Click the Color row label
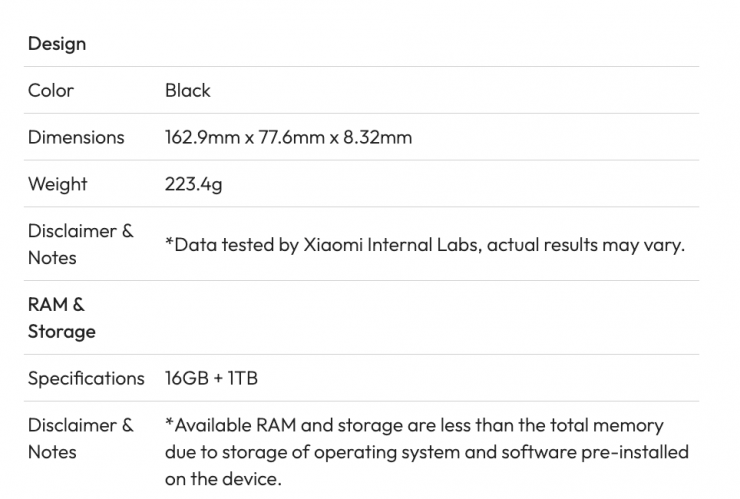 point(51,90)
